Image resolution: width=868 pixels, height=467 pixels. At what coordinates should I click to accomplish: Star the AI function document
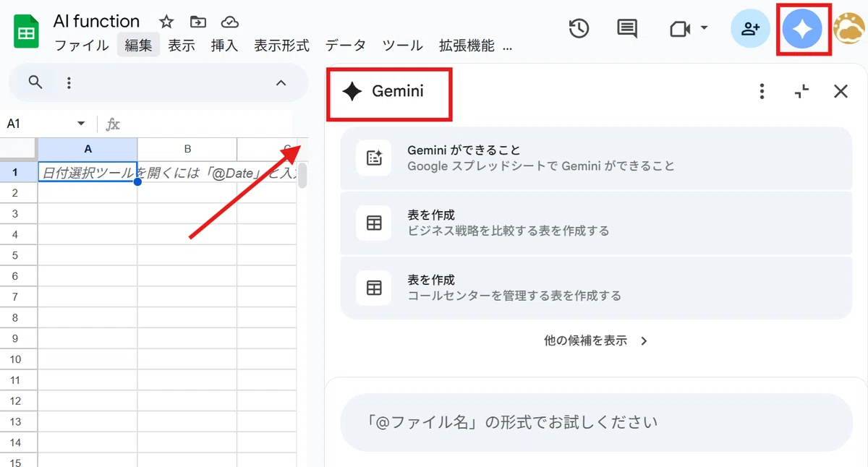(x=166, y=22)
